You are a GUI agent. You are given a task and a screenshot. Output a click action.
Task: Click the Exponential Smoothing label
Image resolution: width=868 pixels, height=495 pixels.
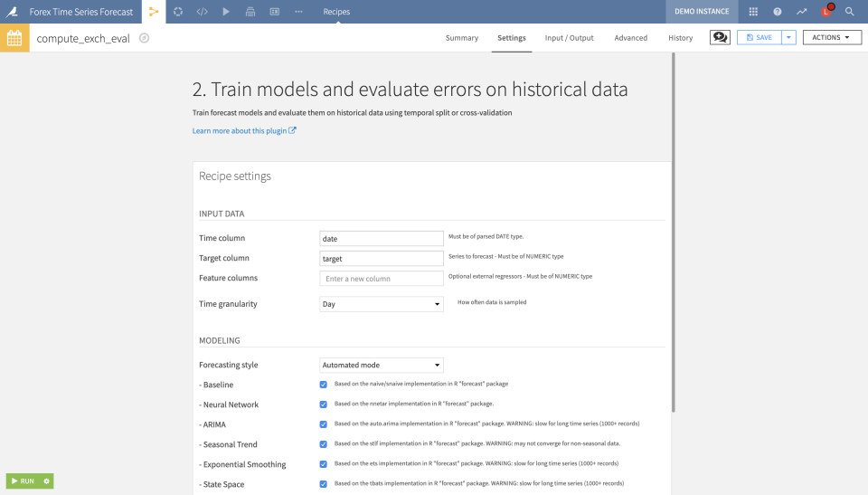click(244, 464)
